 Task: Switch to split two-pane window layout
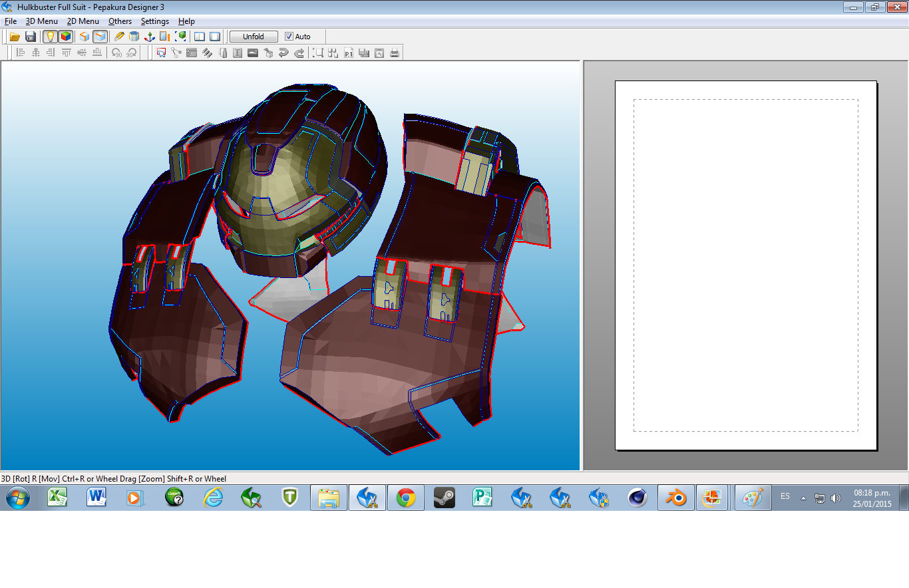tap(200, 37)
